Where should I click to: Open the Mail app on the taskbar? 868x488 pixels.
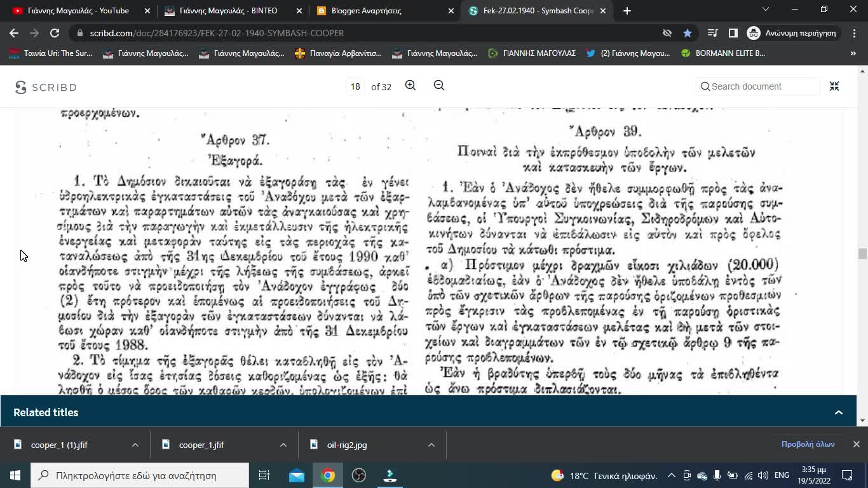tap(297, 475)
